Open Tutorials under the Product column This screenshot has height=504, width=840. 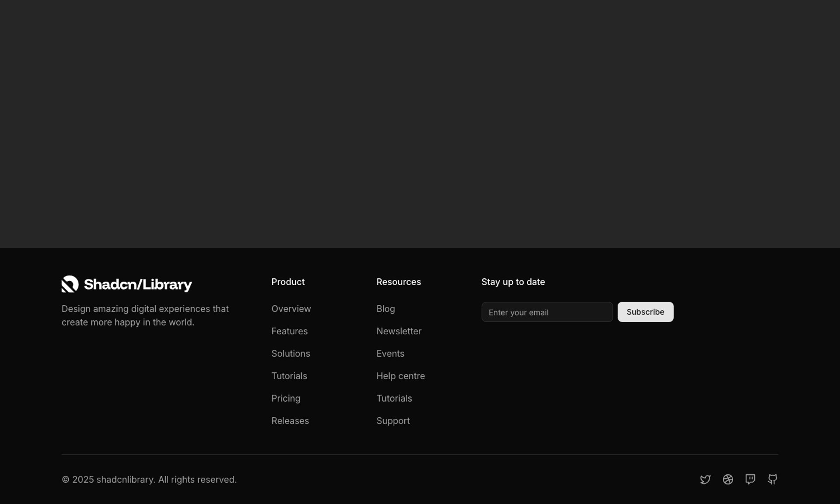click(x=289, y=376)
